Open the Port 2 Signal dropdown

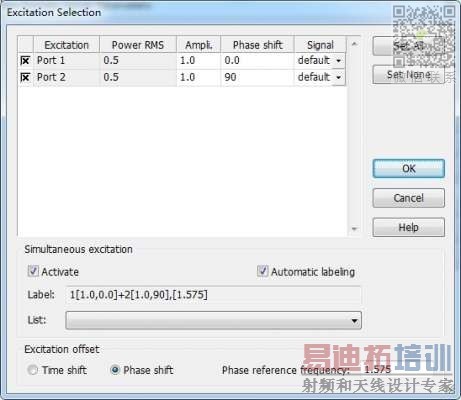click(338, 77)
